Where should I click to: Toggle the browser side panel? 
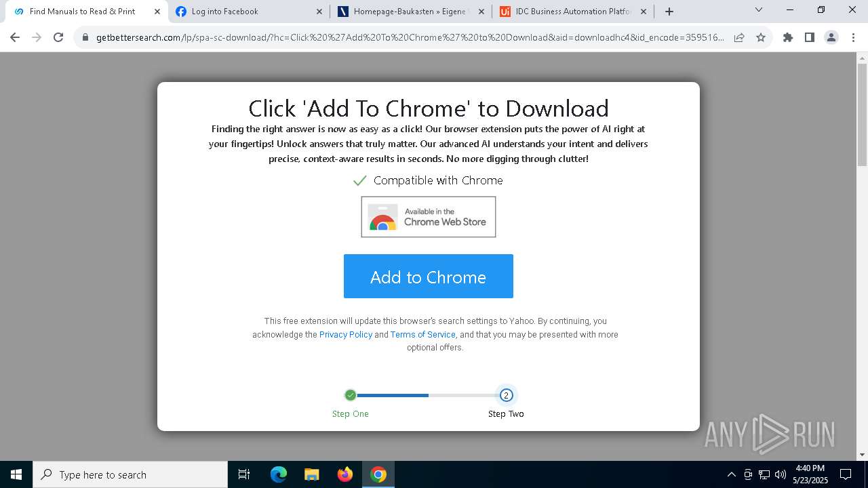(810, 37)
